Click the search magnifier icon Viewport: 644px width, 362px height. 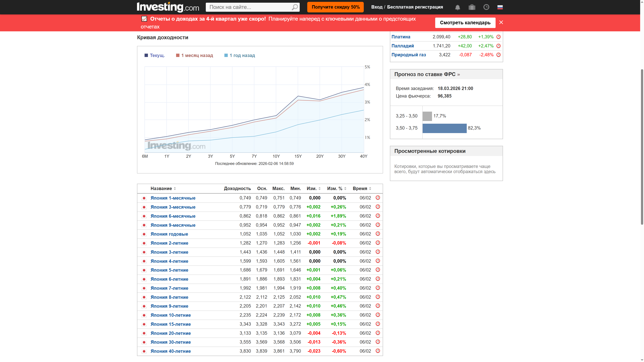click(x=295, y=7)
